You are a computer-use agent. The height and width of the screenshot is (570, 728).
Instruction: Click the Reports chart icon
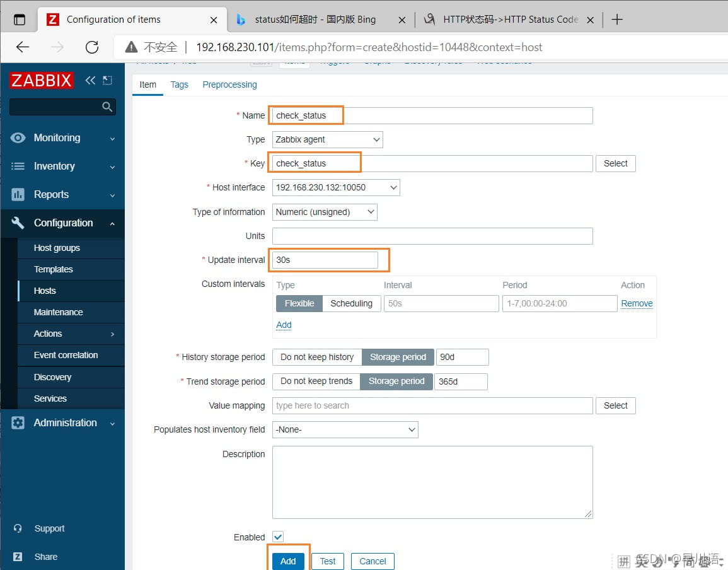coord(18,195)
